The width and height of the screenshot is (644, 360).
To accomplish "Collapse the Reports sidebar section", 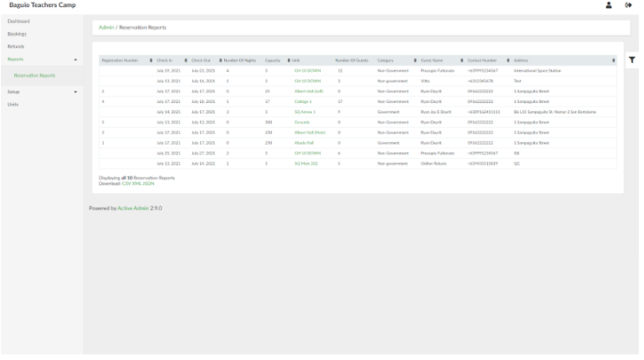I will [75, 59].
